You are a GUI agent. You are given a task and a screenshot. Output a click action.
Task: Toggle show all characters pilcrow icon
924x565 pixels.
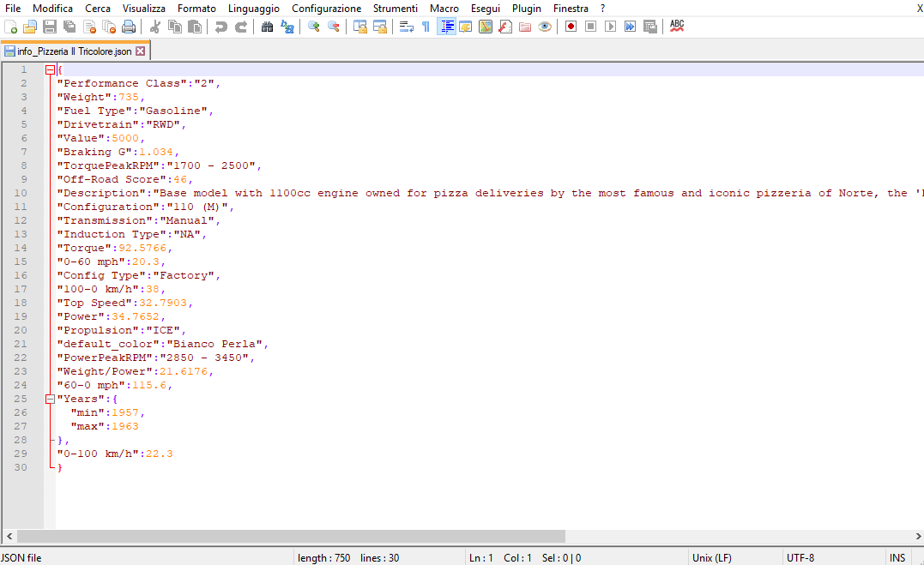426,27
